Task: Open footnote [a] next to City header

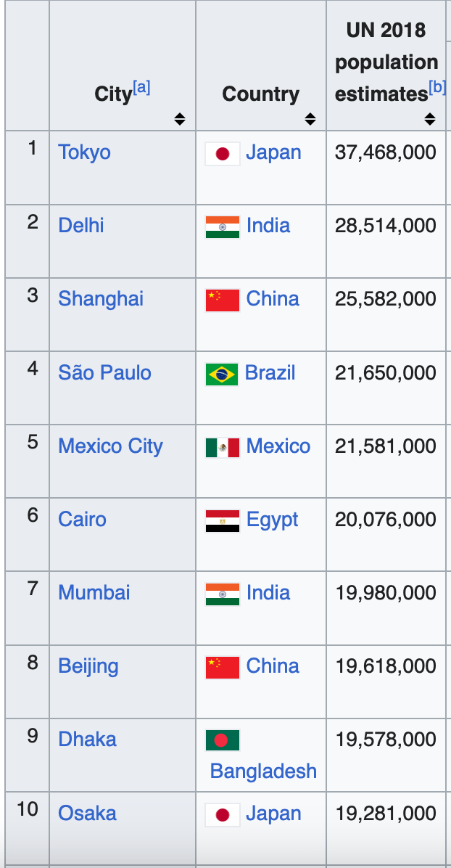Action: point(141,88)
